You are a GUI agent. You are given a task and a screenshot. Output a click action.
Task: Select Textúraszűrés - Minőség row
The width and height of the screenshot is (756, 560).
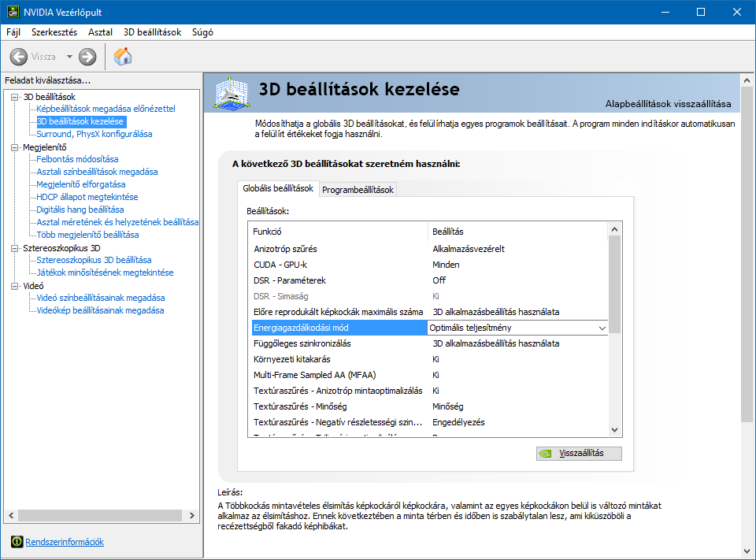(429, 406)
